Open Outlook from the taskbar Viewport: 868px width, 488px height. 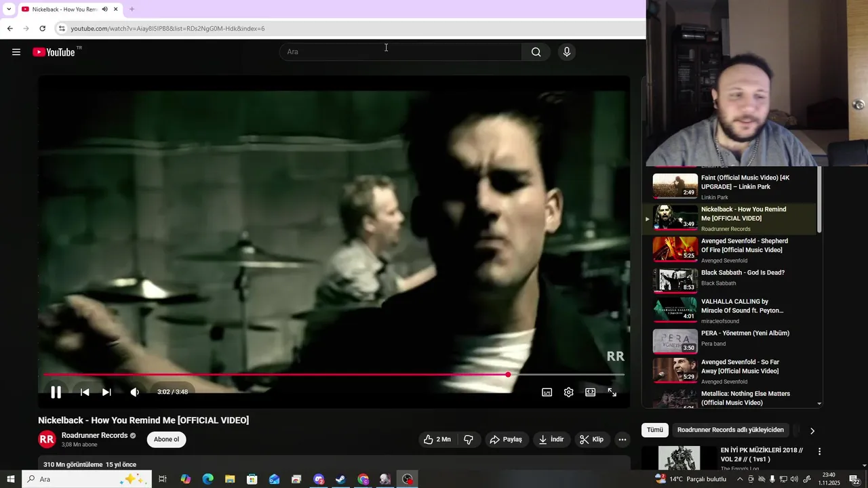(x=274, y=479)
